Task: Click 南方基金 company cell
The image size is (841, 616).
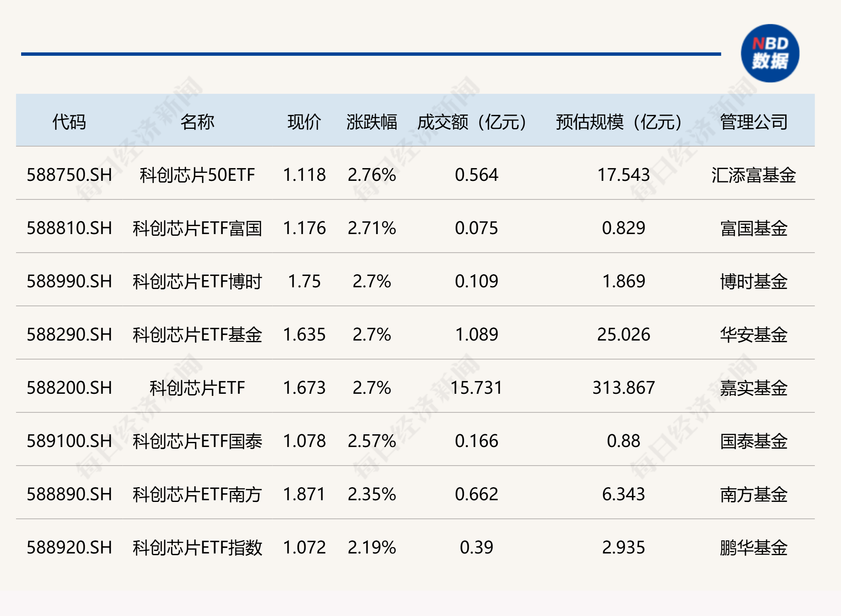Action: (754, 494)
